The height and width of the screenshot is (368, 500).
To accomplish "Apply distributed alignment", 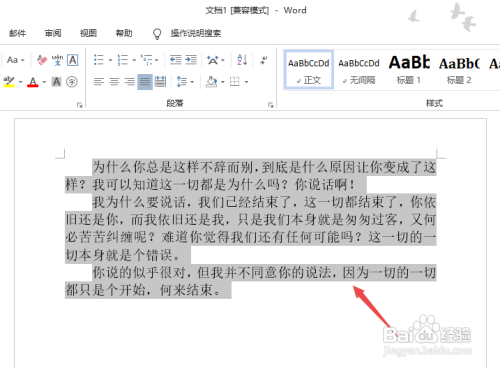I will click(x=160, y=82).
